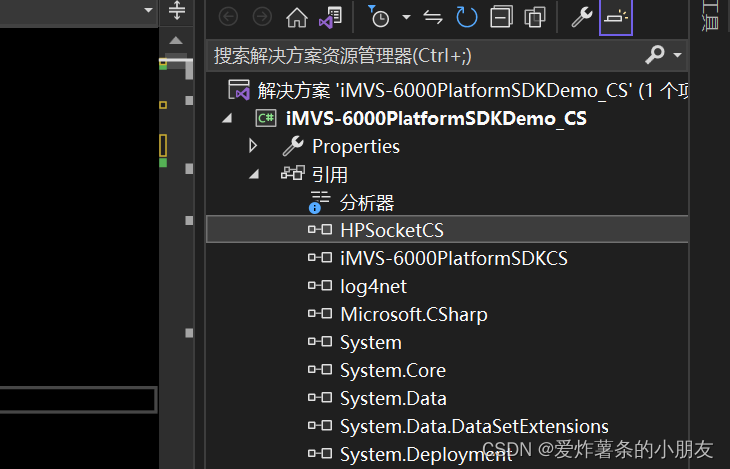Open the search options dropdown arrow
730x469 pixels.
677,55
